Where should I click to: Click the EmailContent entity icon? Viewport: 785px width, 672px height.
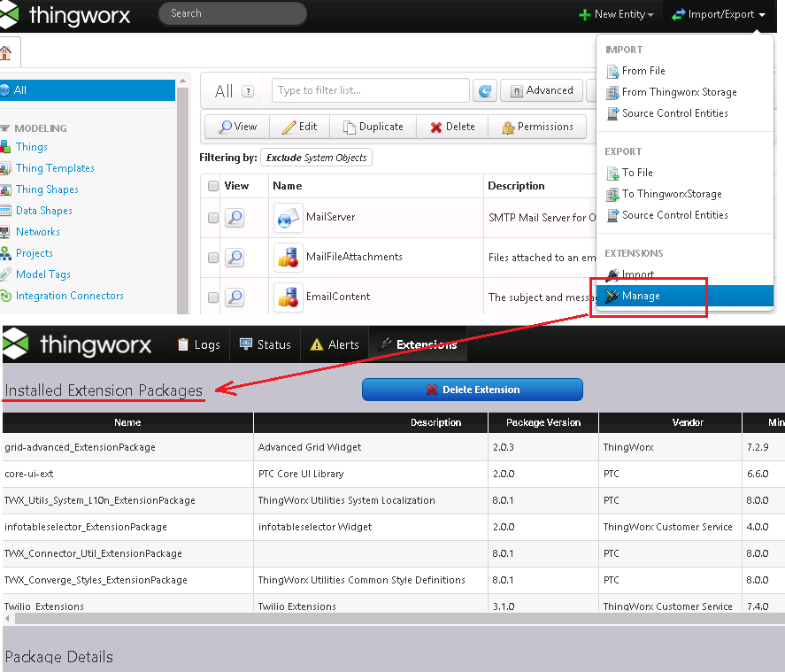tap(289, 297)
